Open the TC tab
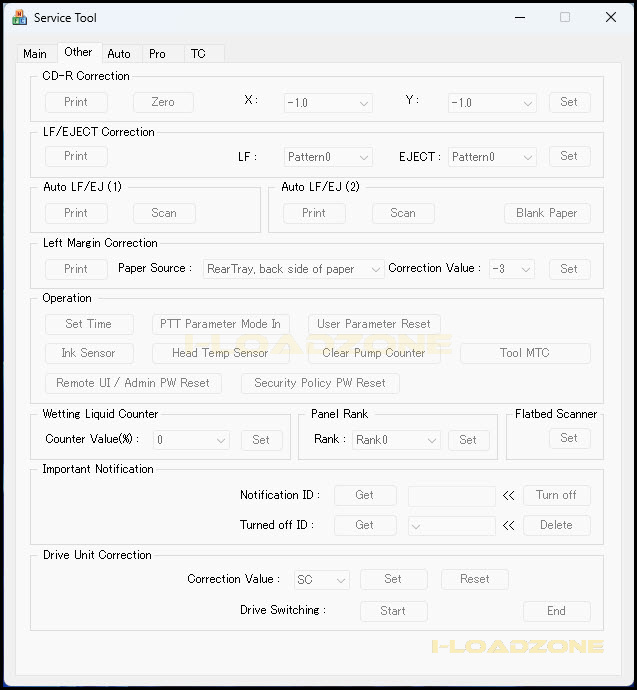637x690 pixels. 198,54
